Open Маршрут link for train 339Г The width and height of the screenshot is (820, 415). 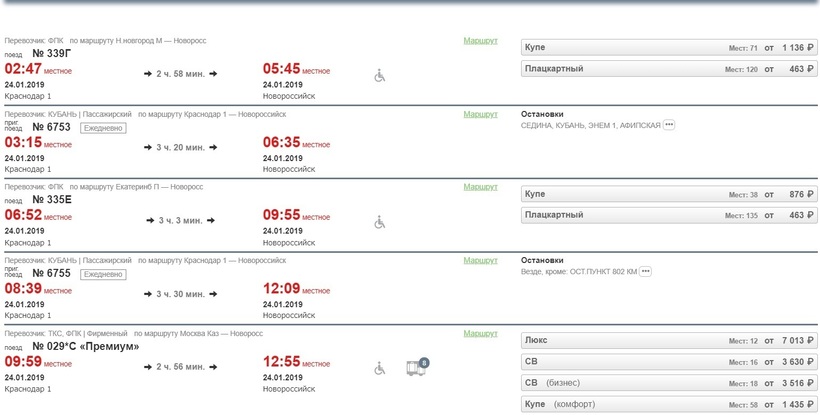[481, 41]
